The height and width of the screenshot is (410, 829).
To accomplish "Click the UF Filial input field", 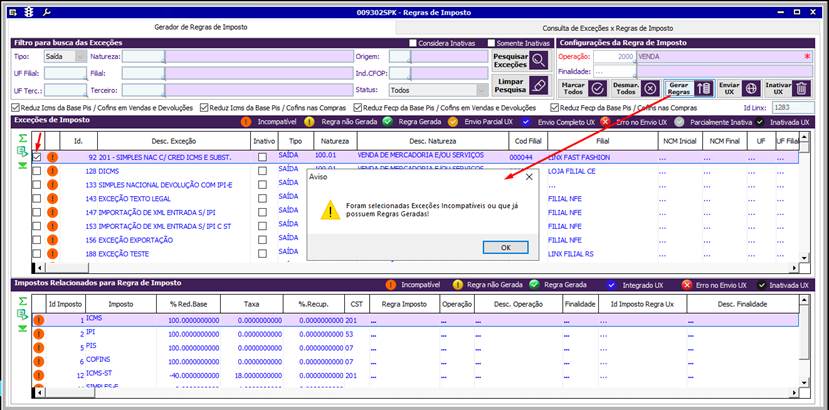I will pyautogui.click(x=66, y=73).
